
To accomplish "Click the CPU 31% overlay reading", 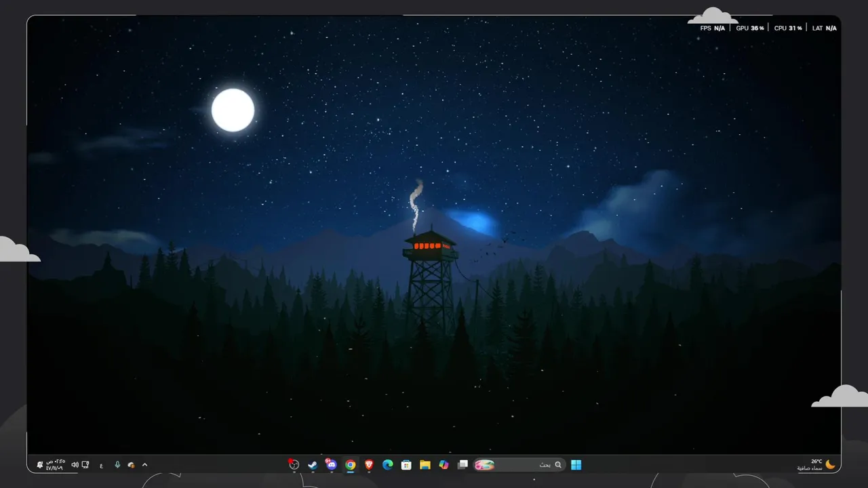I will tap(788, 28).
